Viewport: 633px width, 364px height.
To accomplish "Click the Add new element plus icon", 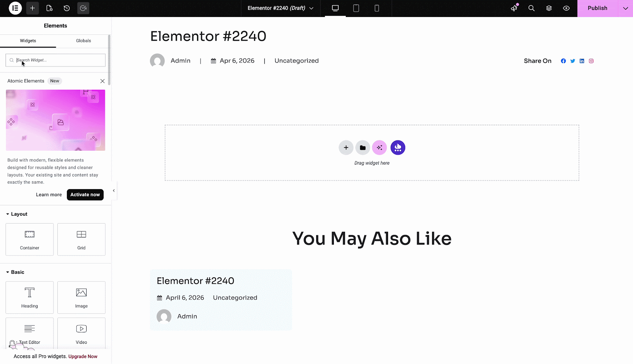I will [32, 8].
